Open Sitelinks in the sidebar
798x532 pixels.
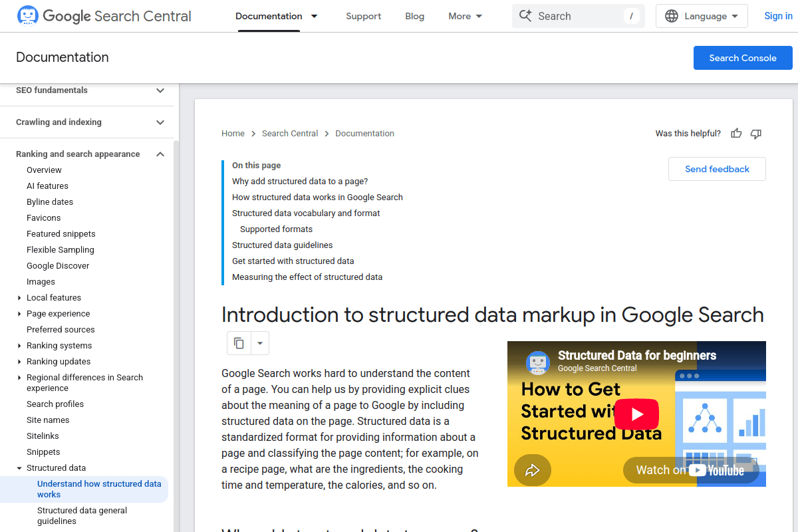pyautogui.click(x=43, y=436)
